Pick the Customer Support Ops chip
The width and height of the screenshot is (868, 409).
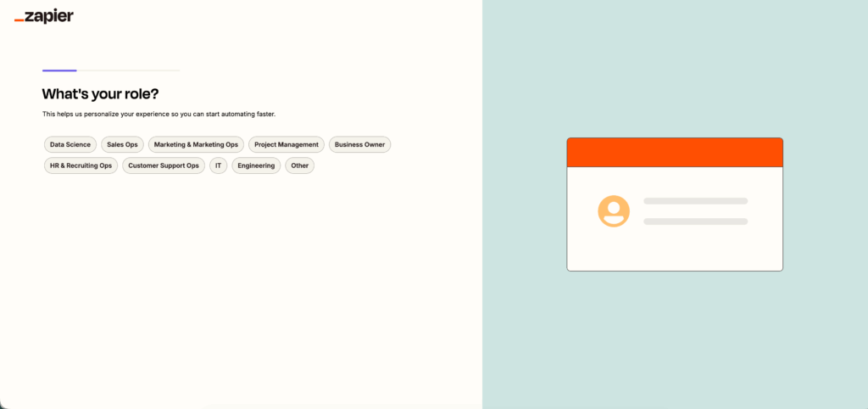(164, 165)
